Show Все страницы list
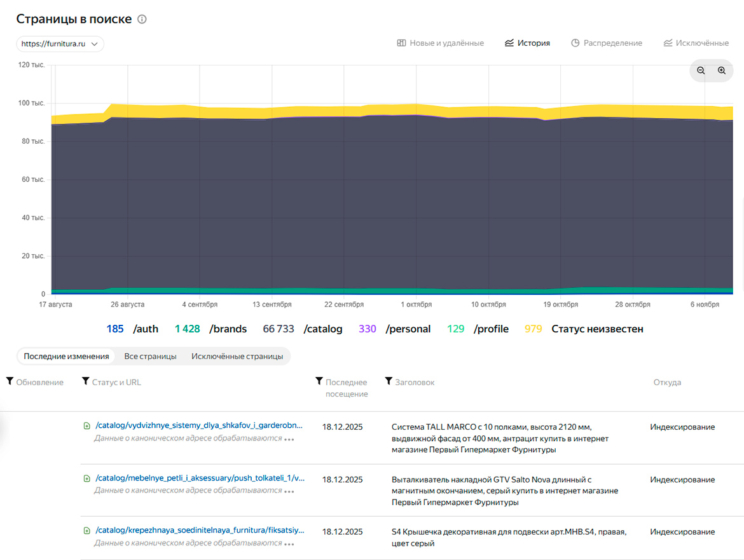 (150, 356)
